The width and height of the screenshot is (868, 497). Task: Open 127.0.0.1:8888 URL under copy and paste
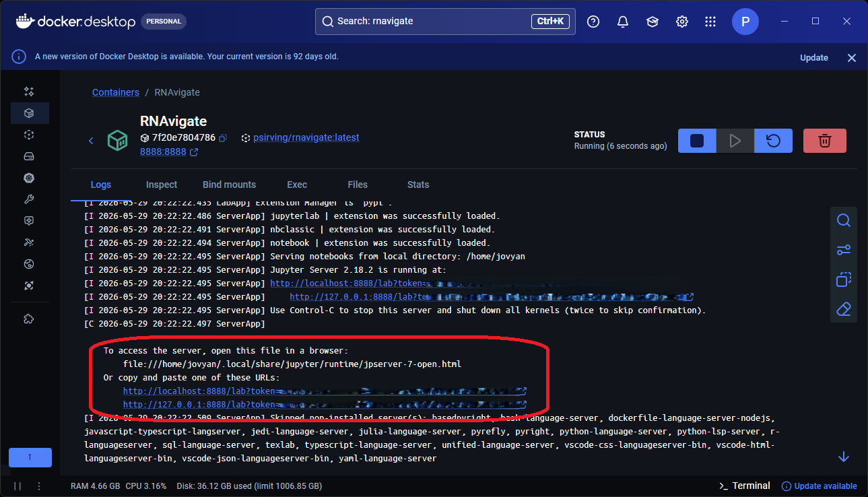pos(325,405)
